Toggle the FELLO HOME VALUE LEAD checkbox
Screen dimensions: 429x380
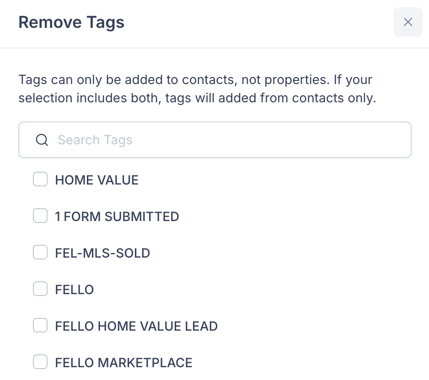coord(40,325)
